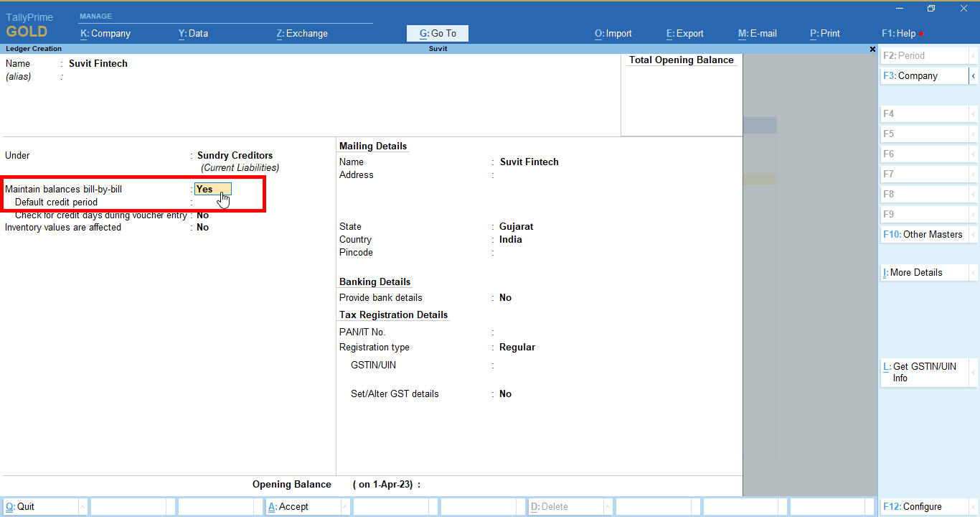The image size is (980, 517).
Task: Click the Q: Quit button
Action: (41, 506)
